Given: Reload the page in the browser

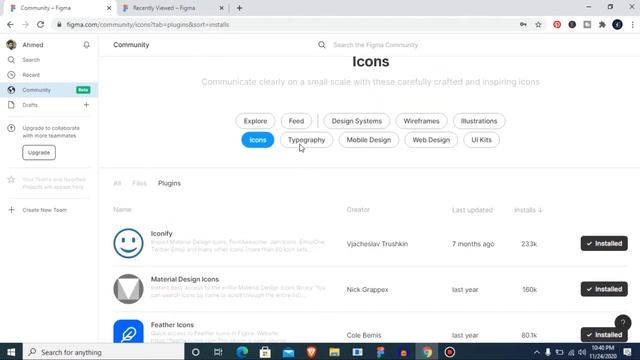Looking at the screenshot, I should (x=40, y=24).
